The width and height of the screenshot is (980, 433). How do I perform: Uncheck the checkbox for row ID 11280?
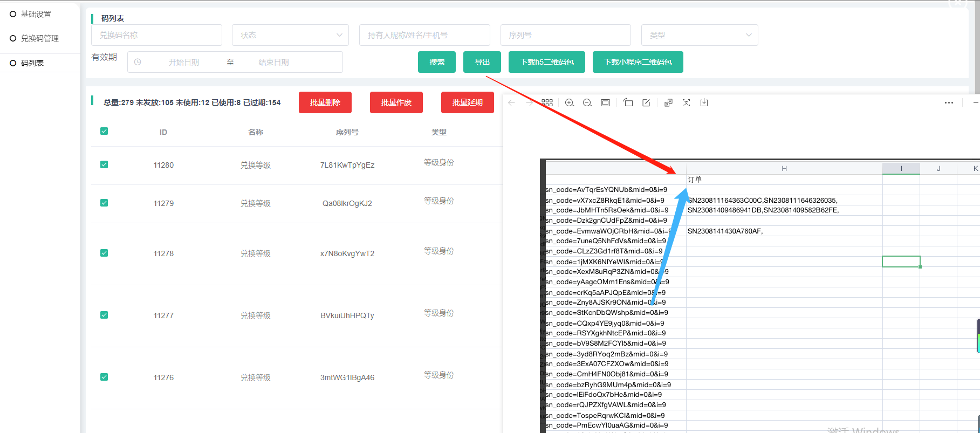tap(104, 164)
